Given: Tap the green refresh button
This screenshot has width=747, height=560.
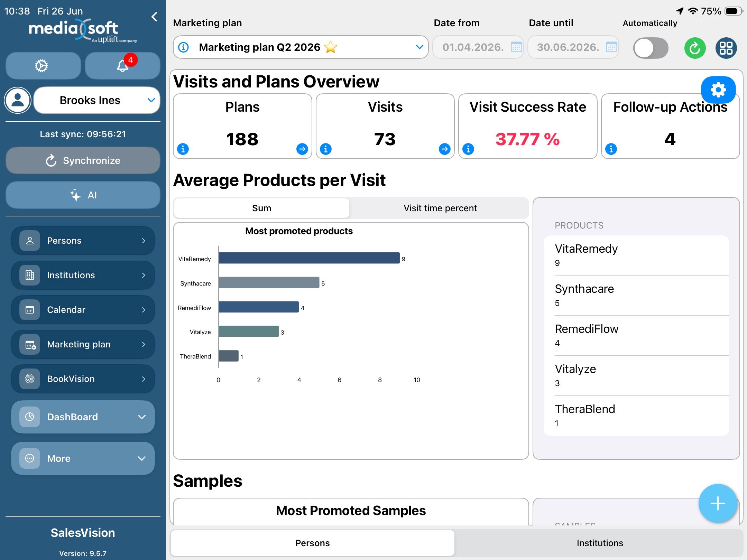Looking at the screenshot, I should (695, 48).
